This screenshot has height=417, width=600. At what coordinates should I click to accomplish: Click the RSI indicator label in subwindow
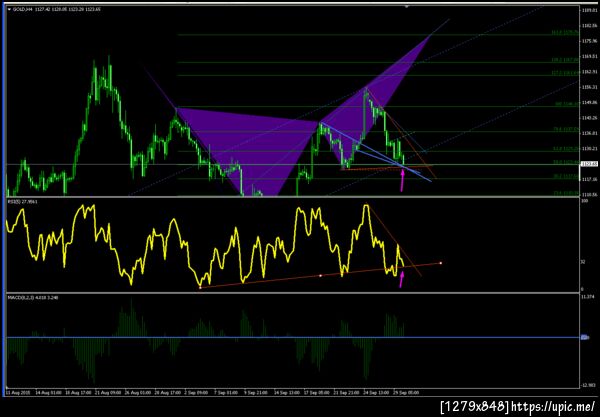(x=23, y=201)
